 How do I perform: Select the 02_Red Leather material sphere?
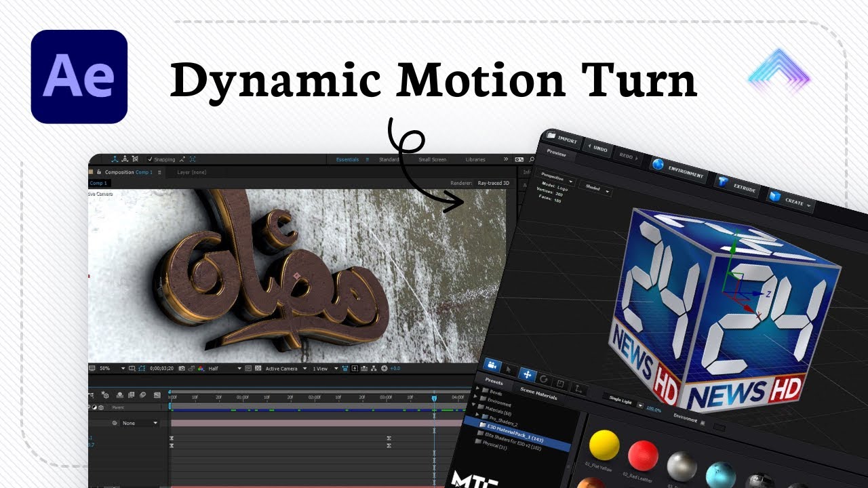pos(643,455)
